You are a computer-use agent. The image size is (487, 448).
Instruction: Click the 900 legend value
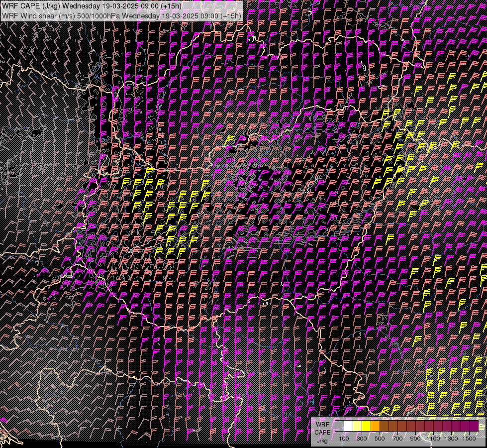click(415, 439)
